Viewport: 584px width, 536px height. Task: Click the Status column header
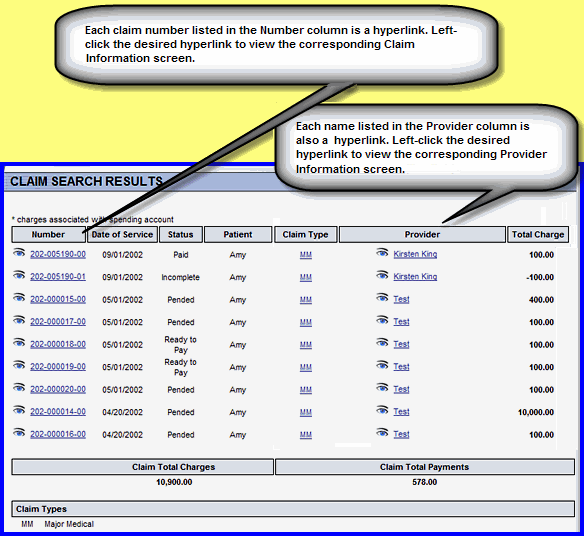(181, 235)
